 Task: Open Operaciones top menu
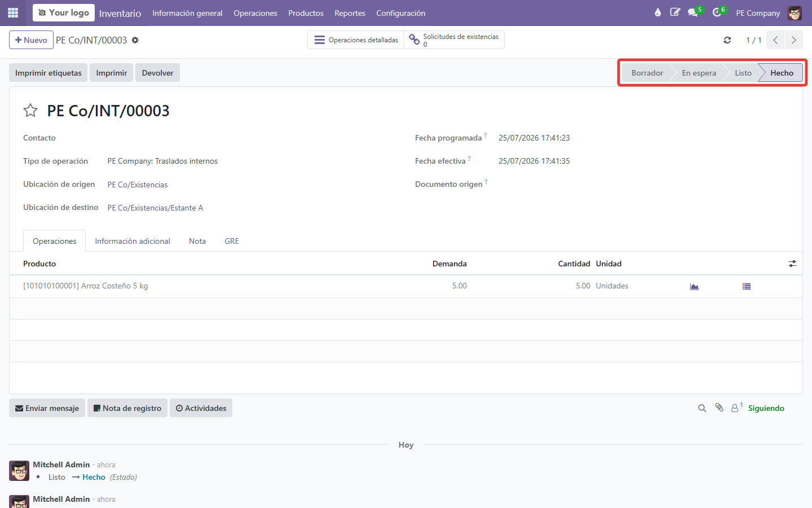pos(255,13)
